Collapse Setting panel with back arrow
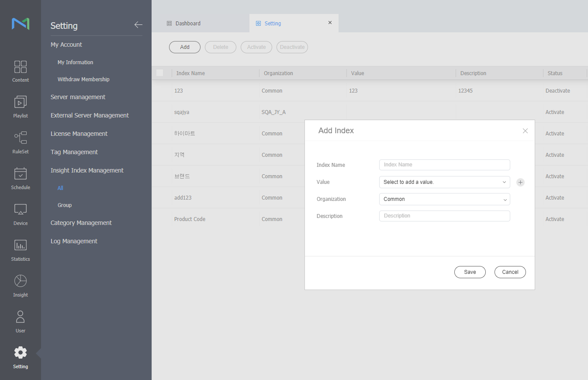This screenshot has width=588, height=380. click(138, 25)
